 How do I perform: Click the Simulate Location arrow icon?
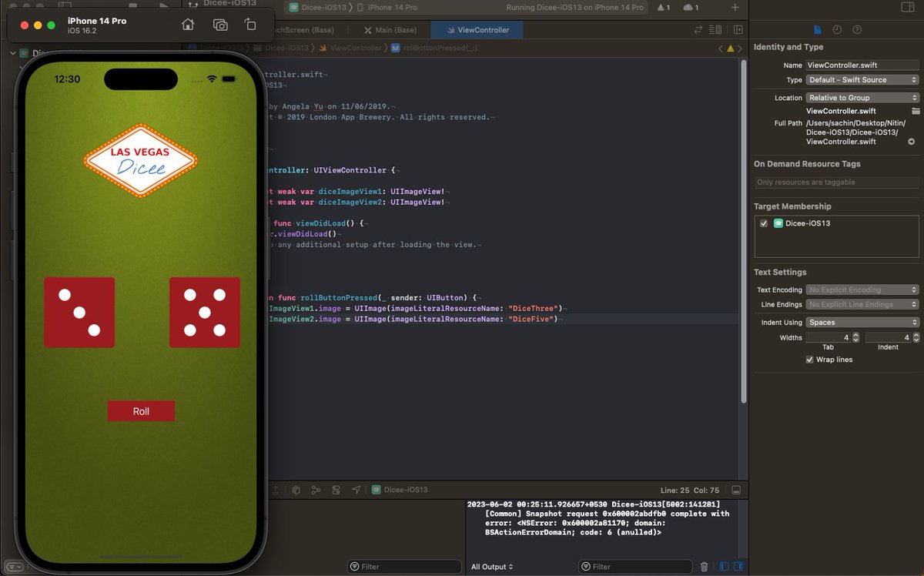click(x=356, y=489)
